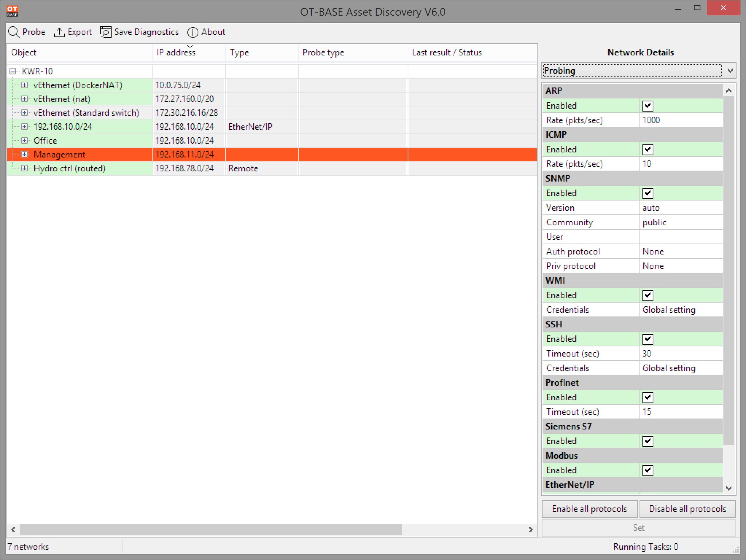Toggle the Modbus Enabled checkbox

click(648, 470)
